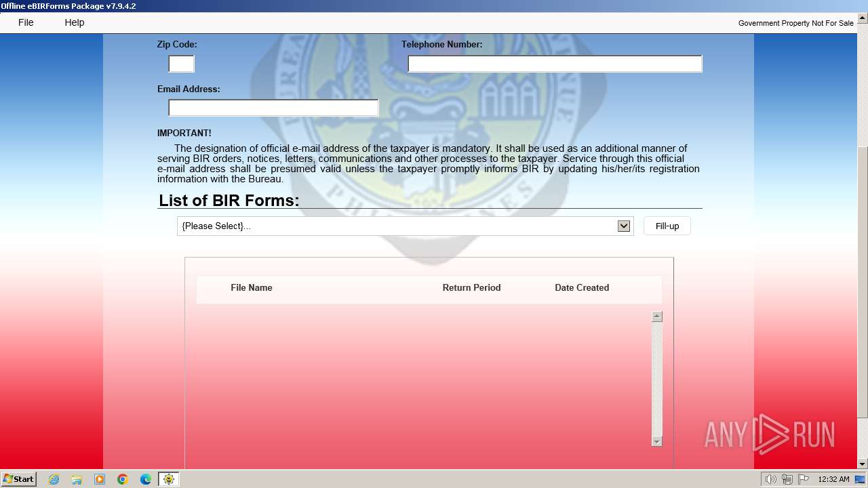This screenshot has width=868, height=488.
Task: Click file list scrollbar up arrow
Action: click(656, 317)
